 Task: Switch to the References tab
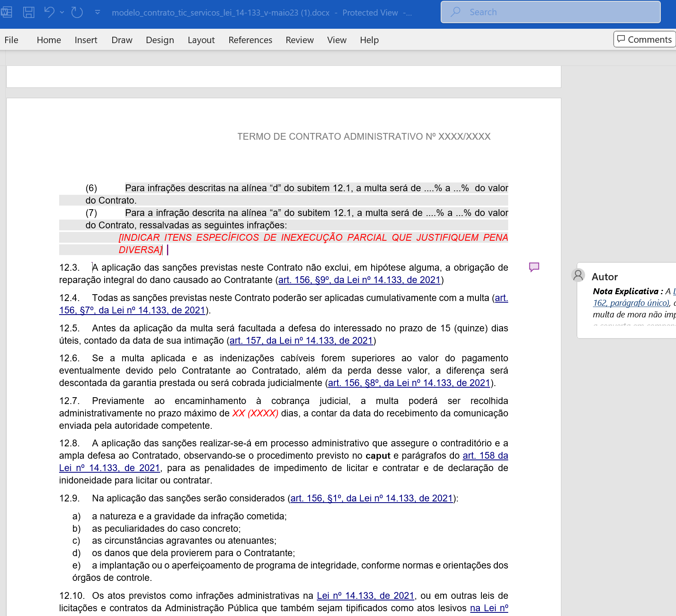point(250,40)
